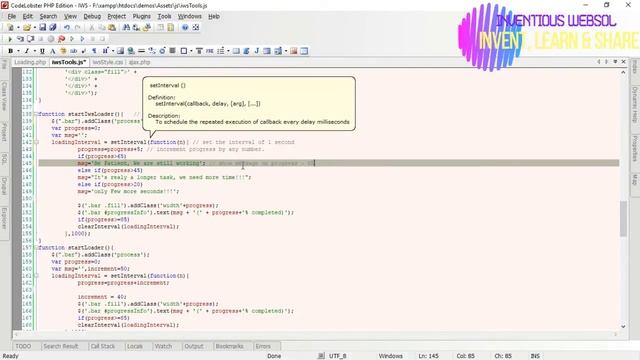Toggle INS insert mode in status bar
The height and width of the screenshot is (360, 640).
(x=535, y=356)
